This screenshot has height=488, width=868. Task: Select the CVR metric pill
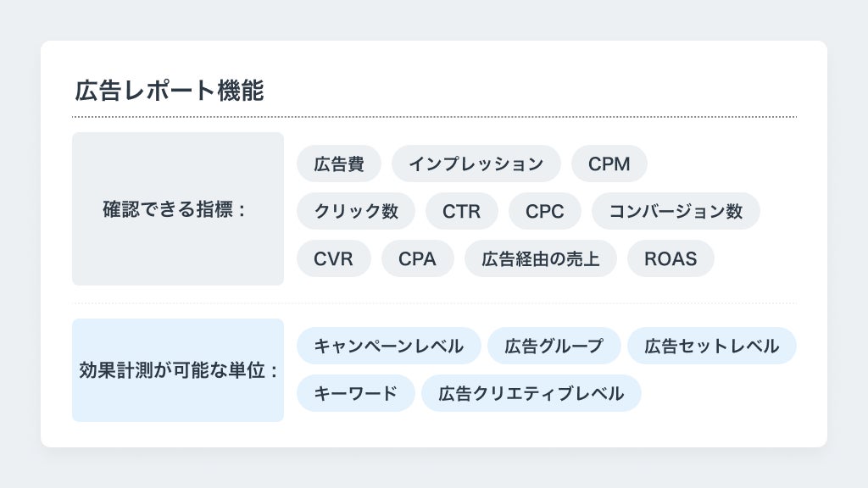(333, 258)
